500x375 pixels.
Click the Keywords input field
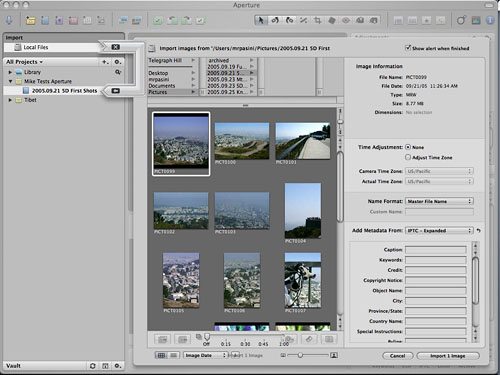click(x=436, y=260)
